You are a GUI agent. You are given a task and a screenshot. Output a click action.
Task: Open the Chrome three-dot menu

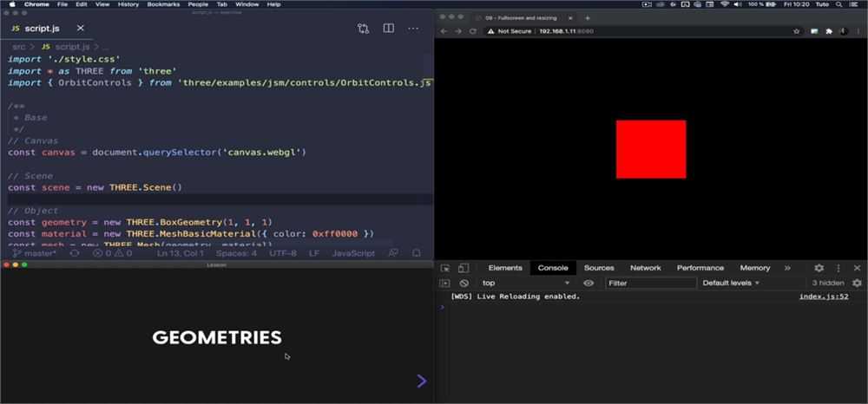point(858,31)
